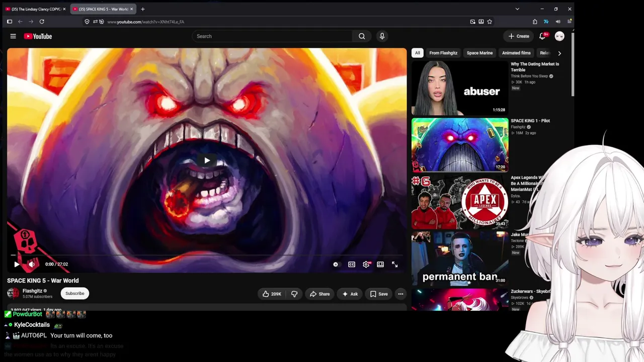Screen dimensions: 644x362
Task: Open the Flashgitz channel name link
Action: point(32,291)
